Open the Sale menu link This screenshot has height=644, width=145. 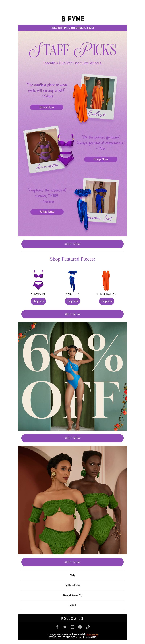click(72, 575)
